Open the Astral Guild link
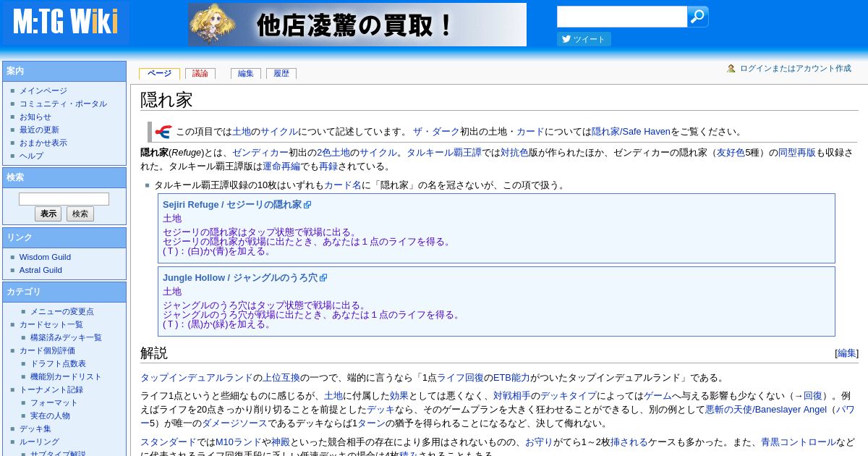Screen dimensions: 868x456 (x=41, y=271)
